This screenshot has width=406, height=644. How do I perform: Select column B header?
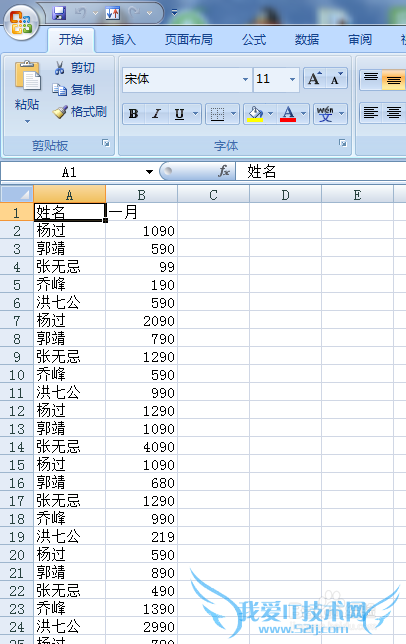pyautogui.click(x=141, y=195)
